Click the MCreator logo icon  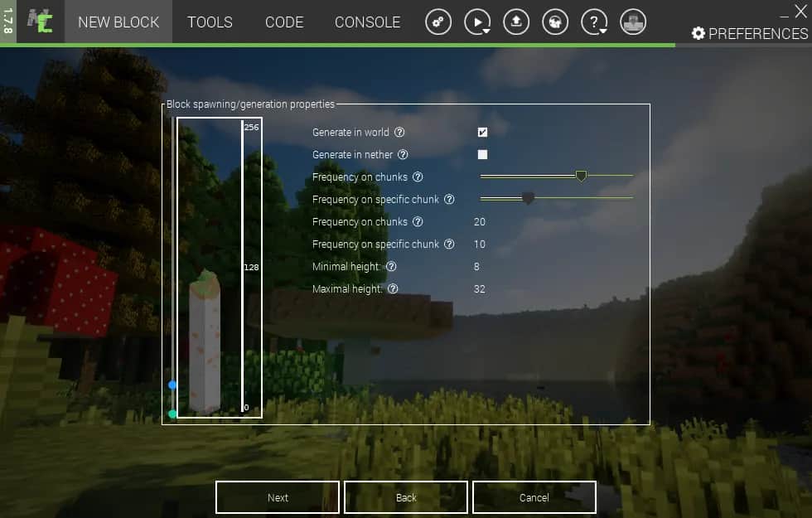click(x=40, y=22)
